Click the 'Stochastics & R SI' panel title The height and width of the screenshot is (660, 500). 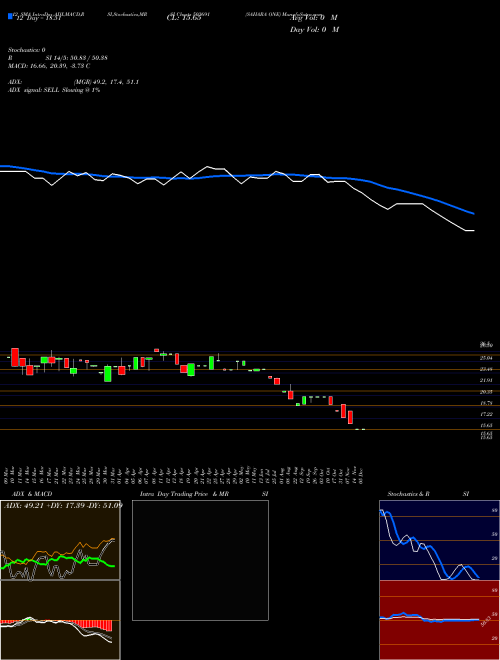click(428, 494)
